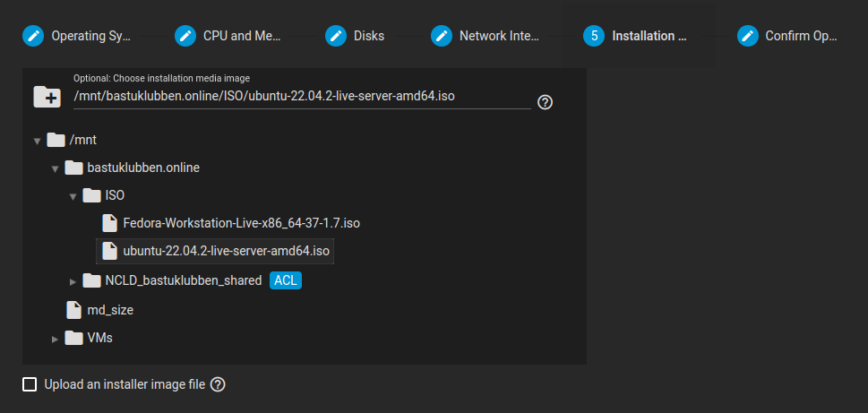Open help for Upload an installer image
Viewport: 868px width, 413px height.
tap(218, 384)
